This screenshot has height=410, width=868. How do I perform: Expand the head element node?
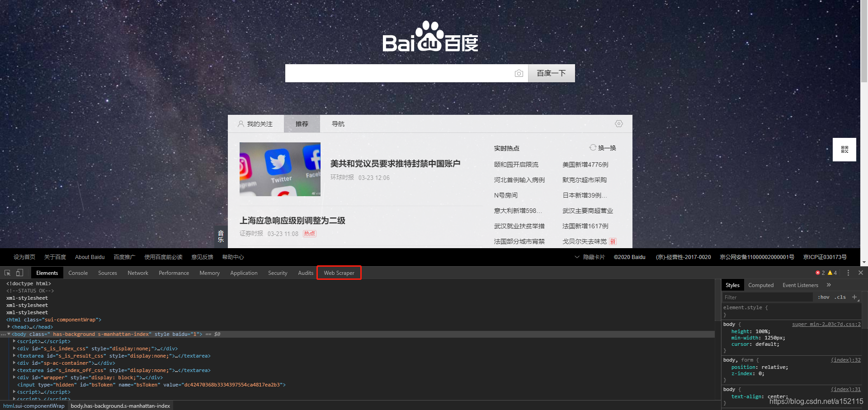tap(9, 326)
